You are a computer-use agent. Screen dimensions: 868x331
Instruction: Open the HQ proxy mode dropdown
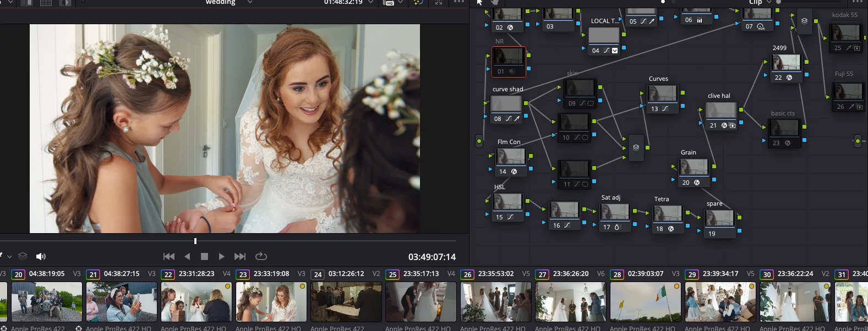tap(400, 2)
